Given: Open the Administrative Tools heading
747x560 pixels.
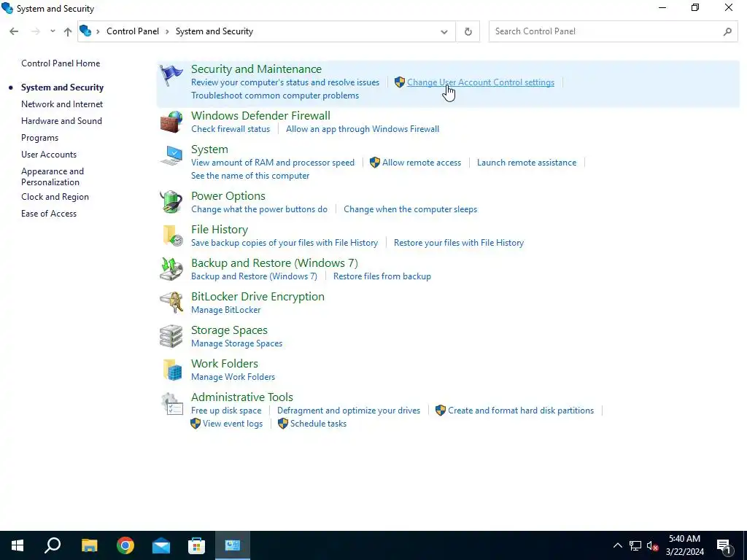Looking at the screenshot, I should click(242, 397).
